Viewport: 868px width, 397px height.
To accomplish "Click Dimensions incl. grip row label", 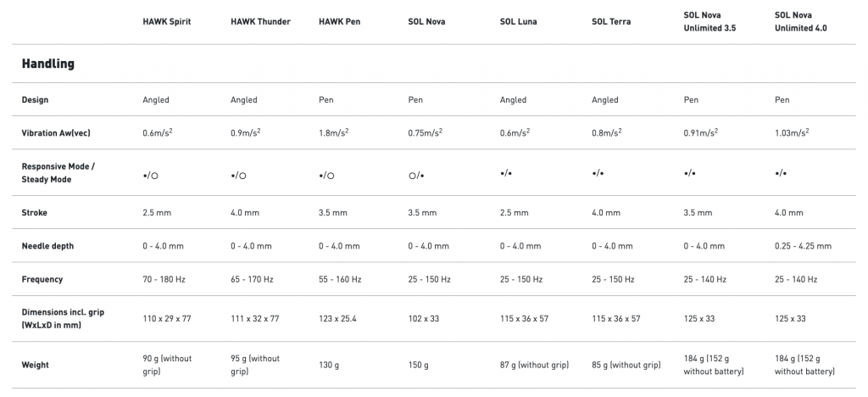I will point(63,318).
